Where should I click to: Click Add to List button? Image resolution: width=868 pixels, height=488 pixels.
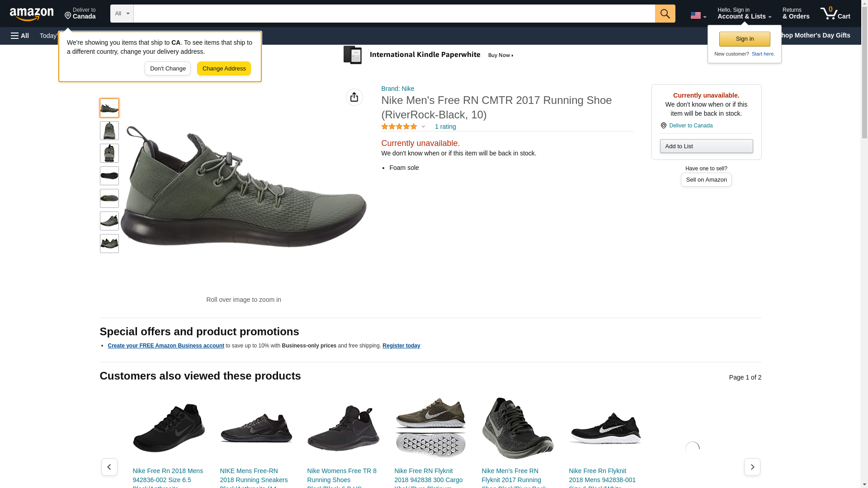tap(706, 146)
